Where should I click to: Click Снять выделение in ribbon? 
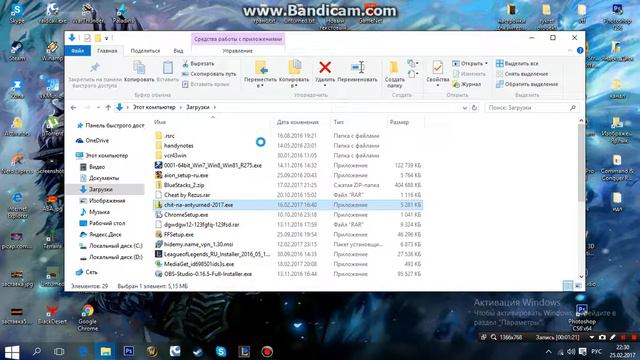click(x=522, y=74)
